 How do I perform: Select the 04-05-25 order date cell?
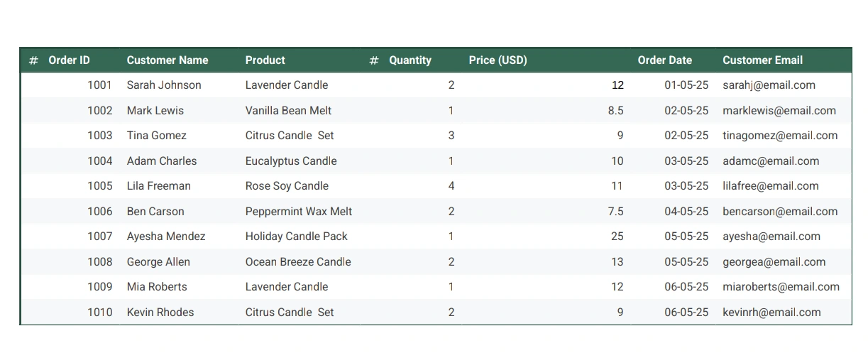click(686, 212)
